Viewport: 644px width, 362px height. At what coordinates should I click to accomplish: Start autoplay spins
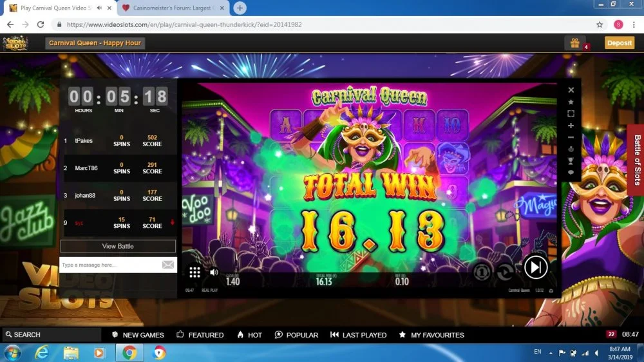(505, 272)
